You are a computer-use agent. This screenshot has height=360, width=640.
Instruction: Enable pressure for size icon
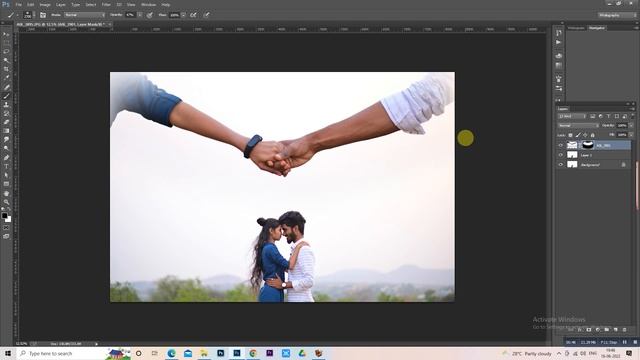207,15
